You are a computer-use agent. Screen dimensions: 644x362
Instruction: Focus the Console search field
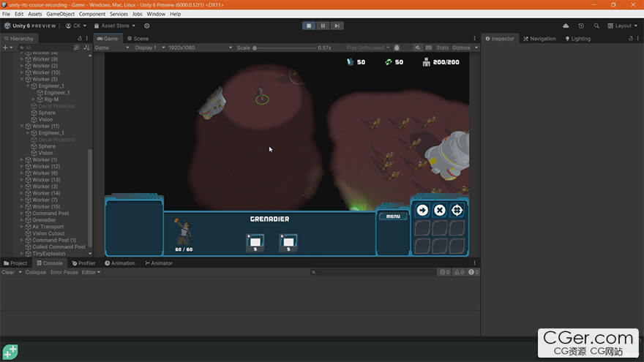point(373,272)
